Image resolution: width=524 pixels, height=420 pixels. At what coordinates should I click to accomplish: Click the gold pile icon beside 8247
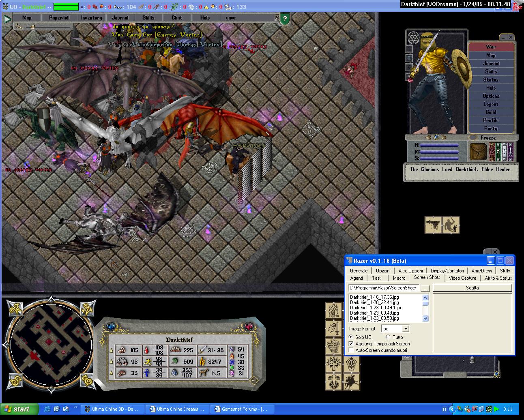click(x=202, y=361)
